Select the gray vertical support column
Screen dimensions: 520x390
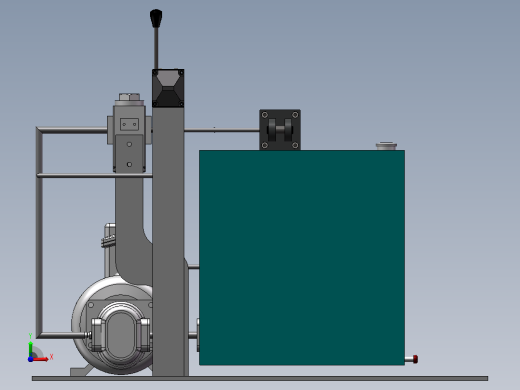pos(168,241)
